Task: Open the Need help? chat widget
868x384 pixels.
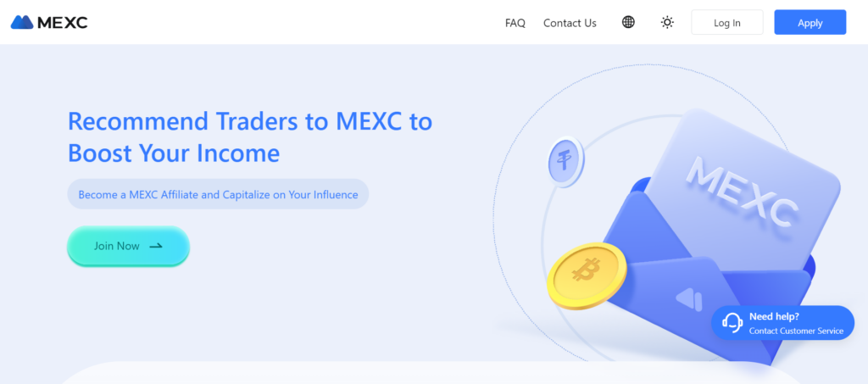Action: point(782,323)
